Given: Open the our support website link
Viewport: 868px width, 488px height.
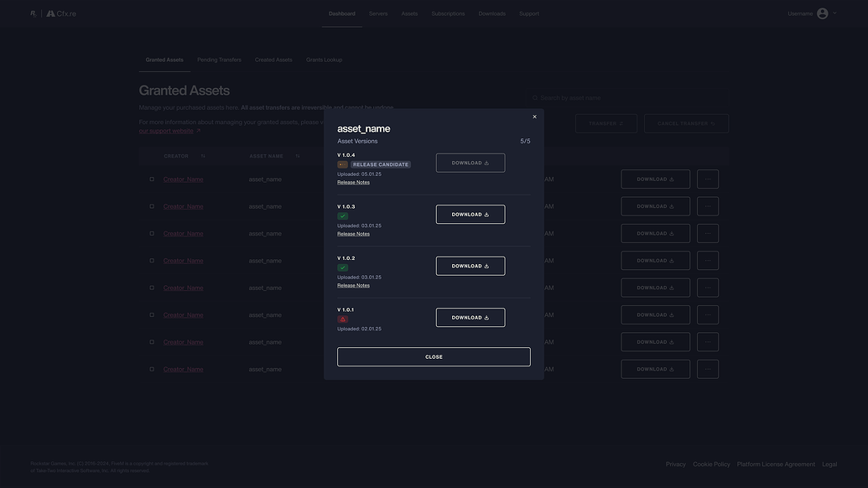Looking at the screenshot, I should [x=169, y=131].
